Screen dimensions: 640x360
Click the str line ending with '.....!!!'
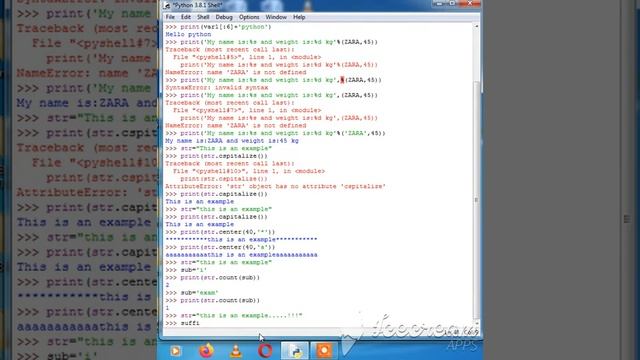pos(234,316)
